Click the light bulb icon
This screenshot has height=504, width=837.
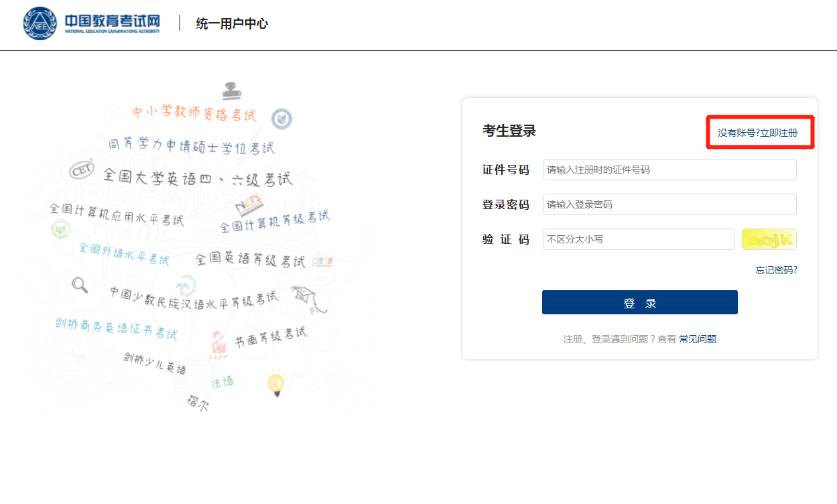(x=275, y=383)
